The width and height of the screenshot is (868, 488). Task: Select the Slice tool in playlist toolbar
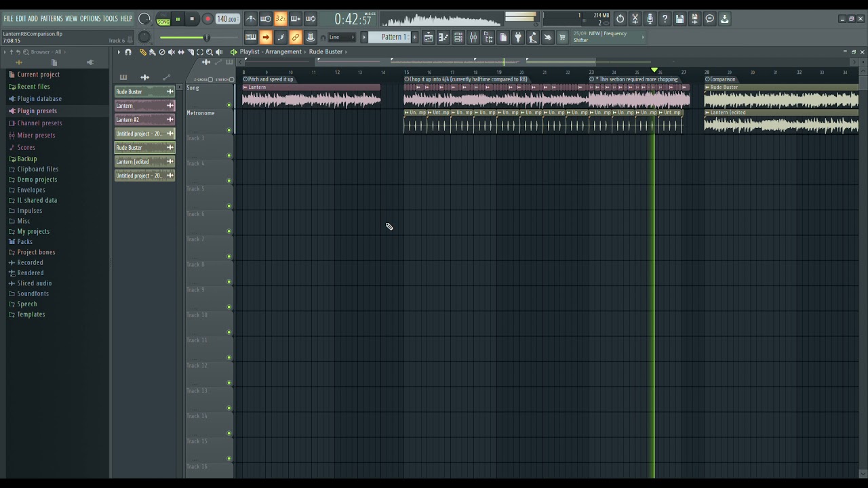191,52
